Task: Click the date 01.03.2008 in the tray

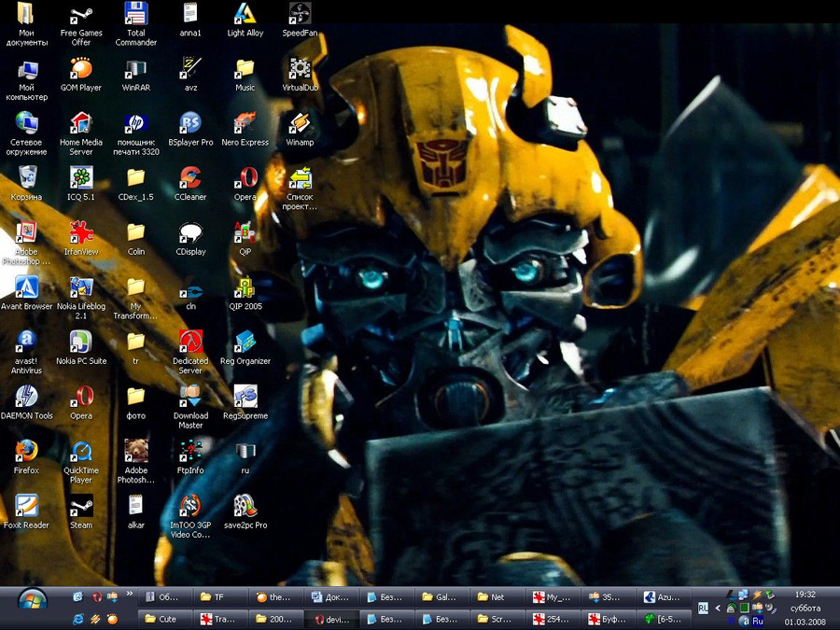Action: [x=805, y=622]
